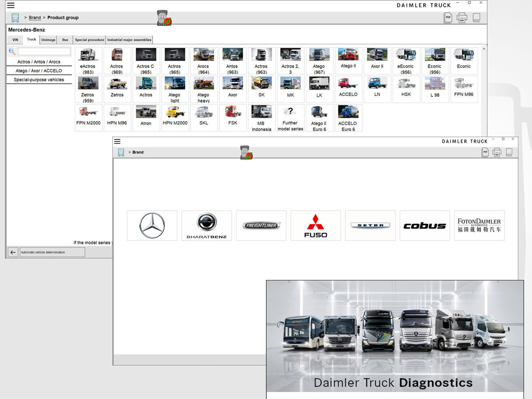Switch to the Bus tab
The height and width of the screenshot is (399, 532).
[65, 40]
